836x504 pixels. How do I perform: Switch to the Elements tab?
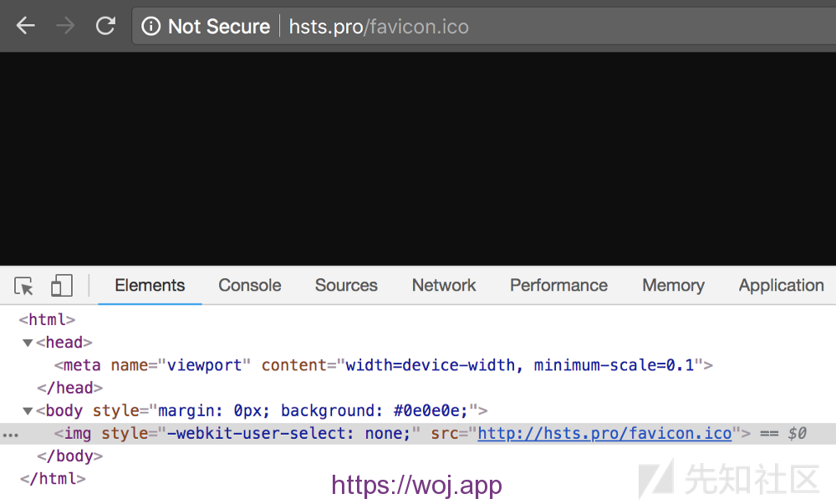[150, 286]
